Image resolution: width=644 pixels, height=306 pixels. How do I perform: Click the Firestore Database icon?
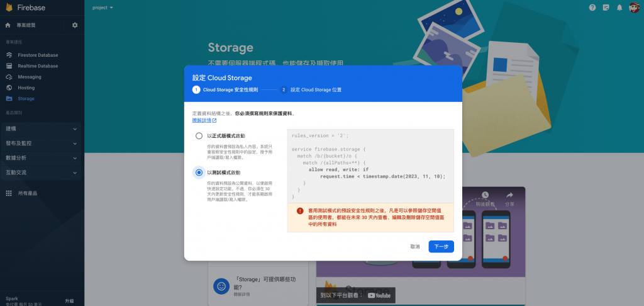(9, 55)
